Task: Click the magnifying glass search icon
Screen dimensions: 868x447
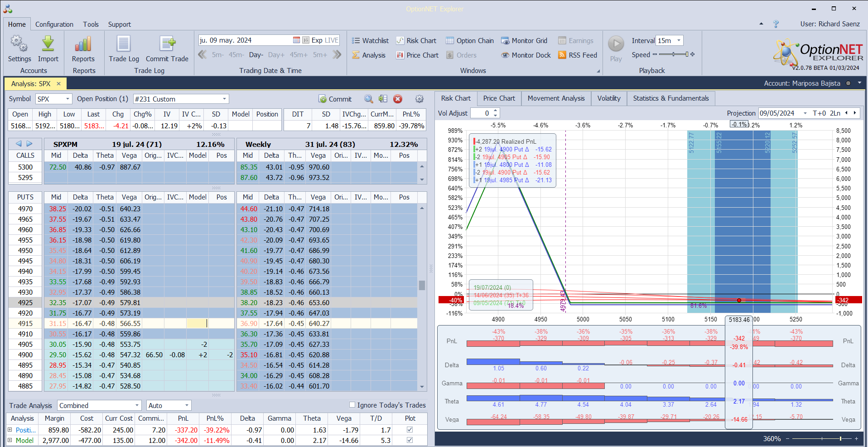Action: tap(369, 99)
